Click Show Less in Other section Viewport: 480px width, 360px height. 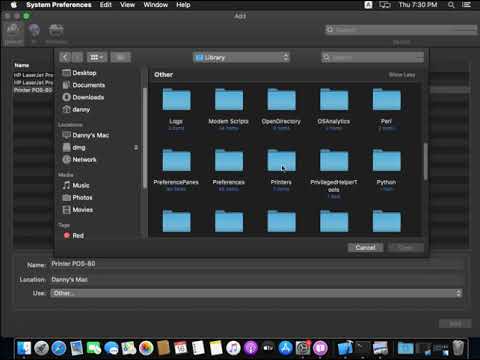(x=402, y=75)
